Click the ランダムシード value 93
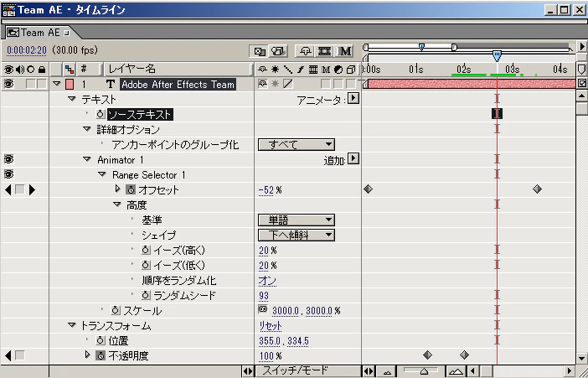The height and width of the screenshot is (378, 588). [x=264, y=296]
